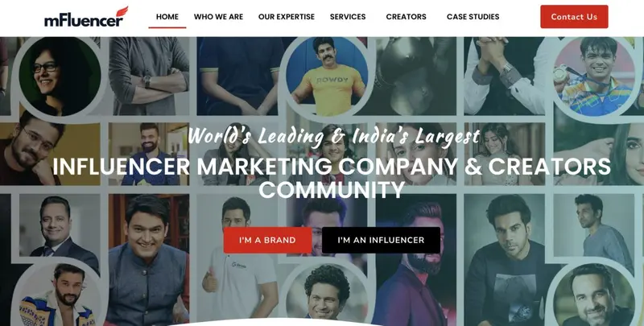Click the circular photo of woman with glasses
This screenshot has width=644, height=326.
pyautogui.click(x=60, y=76)
